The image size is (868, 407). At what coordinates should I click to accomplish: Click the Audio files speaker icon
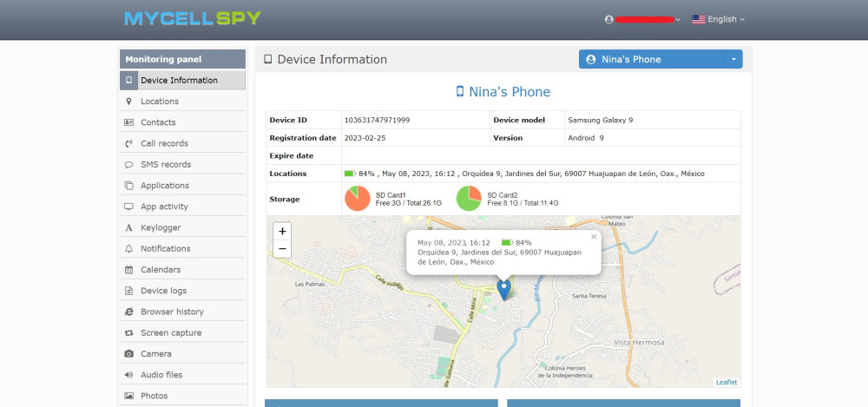pyautogui.click(x=129, y=375)
